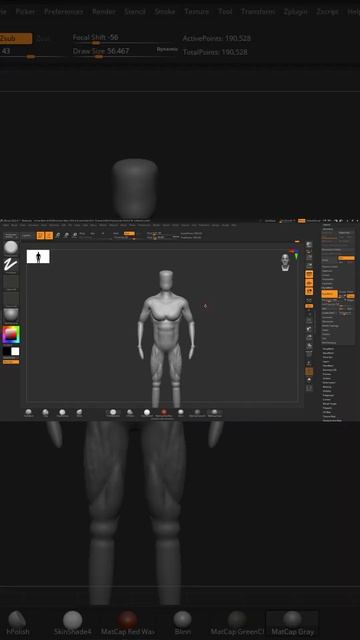Pick a color in the rainbow color picker
Screen dimensions: 360x640
pyautogui.click(x=11, y=334)
